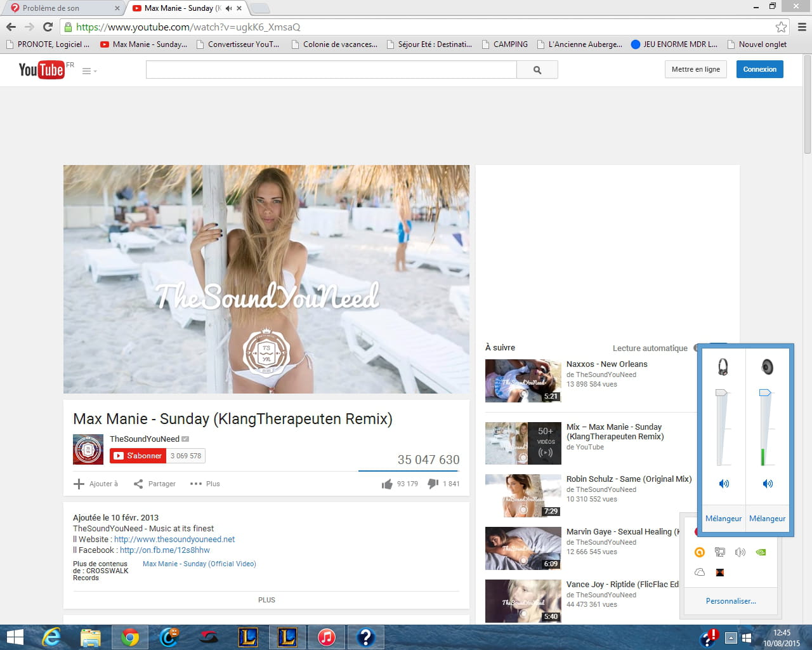Reload the page with refresh icon
Image resolution: width=812 pixels, height=650 pixels.
48,27
